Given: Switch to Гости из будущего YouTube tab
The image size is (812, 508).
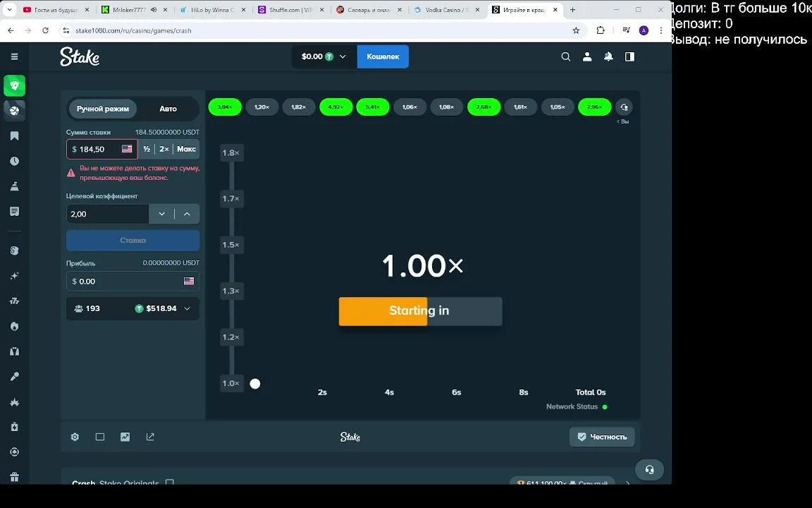Looking at the screenshot, I should [56, 10].
